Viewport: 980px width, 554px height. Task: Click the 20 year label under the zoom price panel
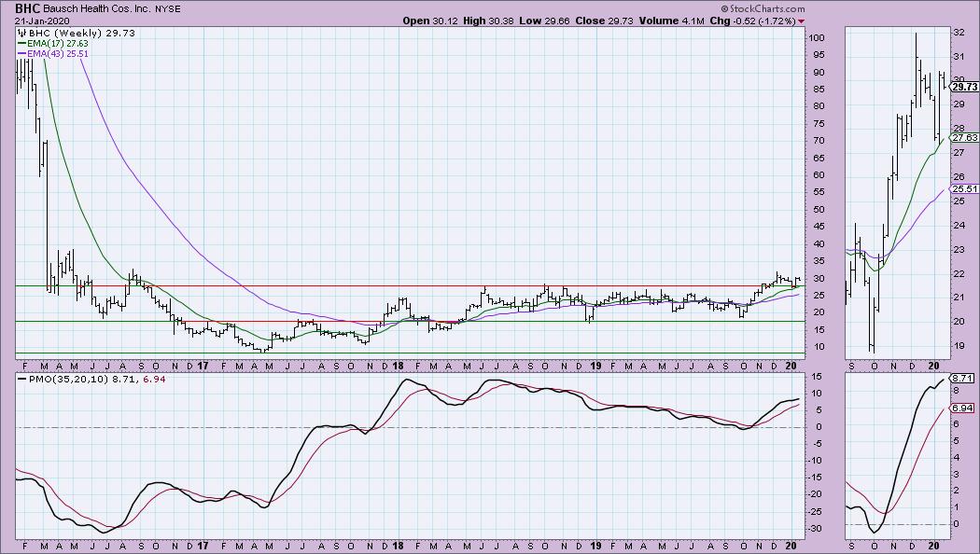point(933,366)
